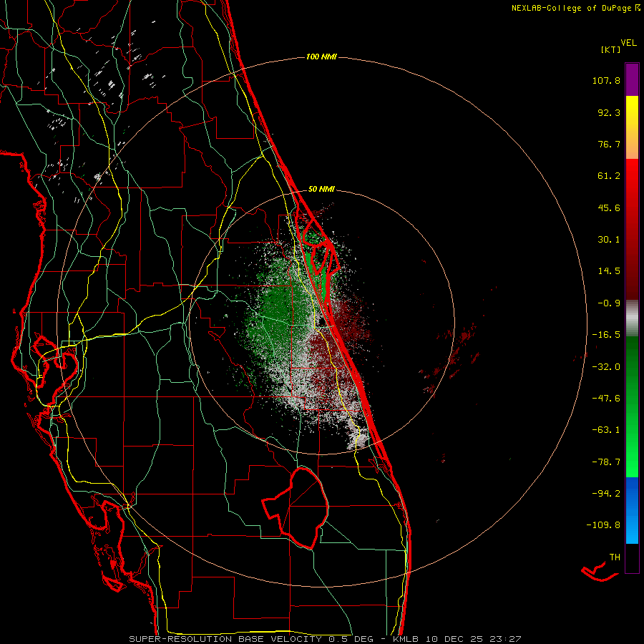Select the 14.5 scale value
Image resolution: width=644 pixels, height=644 pixels.
(609, 271)
